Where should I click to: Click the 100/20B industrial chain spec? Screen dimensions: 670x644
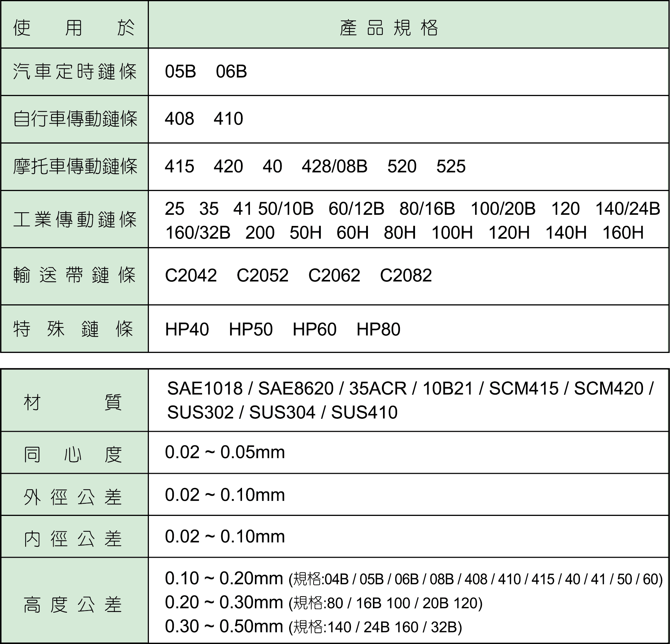coord(503,209)
